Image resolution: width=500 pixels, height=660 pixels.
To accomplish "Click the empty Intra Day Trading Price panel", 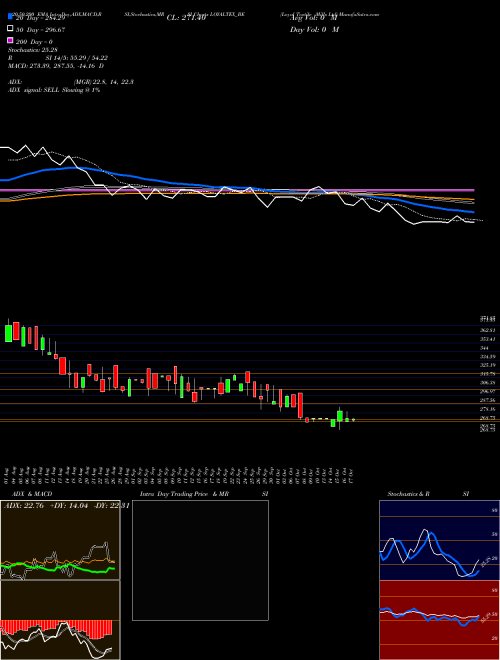I will click(200, 560).
